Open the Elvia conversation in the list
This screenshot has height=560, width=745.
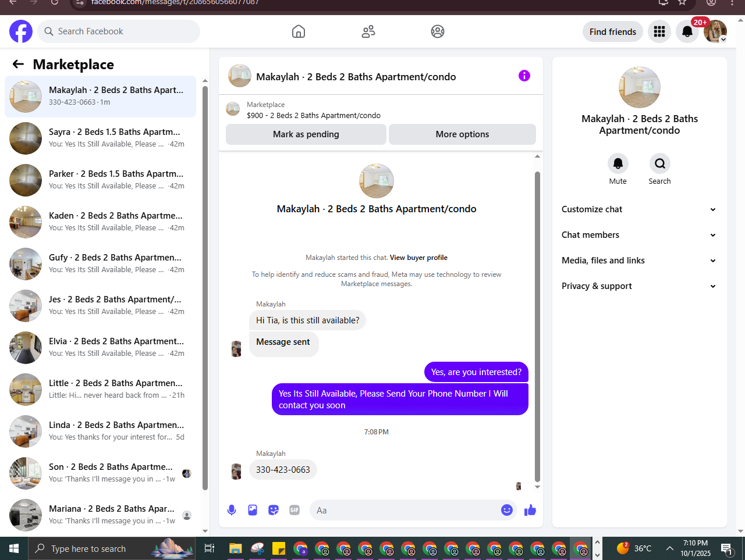[x=100, y=348]
